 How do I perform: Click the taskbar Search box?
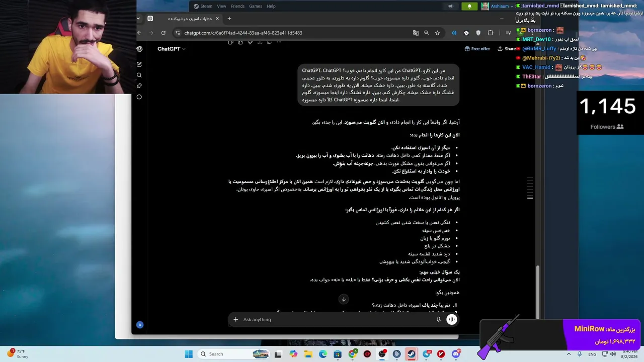click(x=234, y=354)
